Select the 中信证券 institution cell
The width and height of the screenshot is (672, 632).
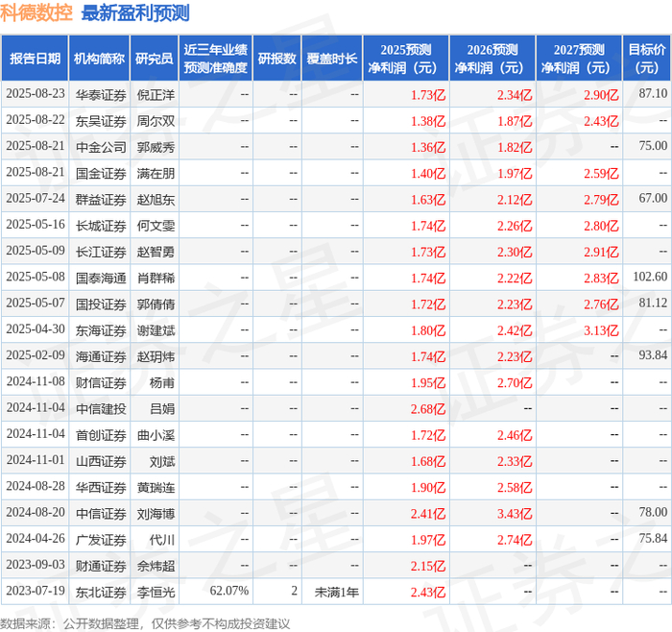click(x=101, y=514)
